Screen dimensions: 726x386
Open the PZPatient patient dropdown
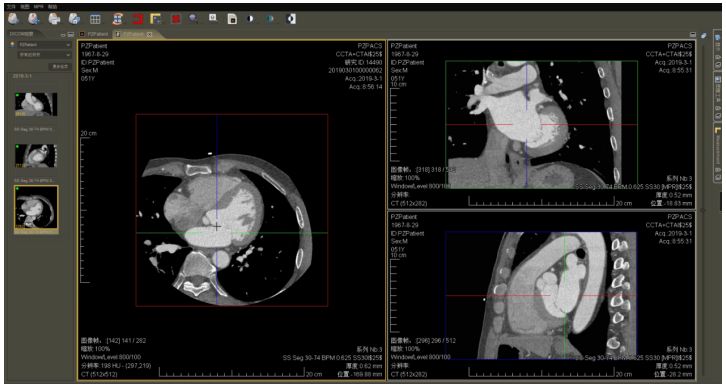click(x=44, y=45)
